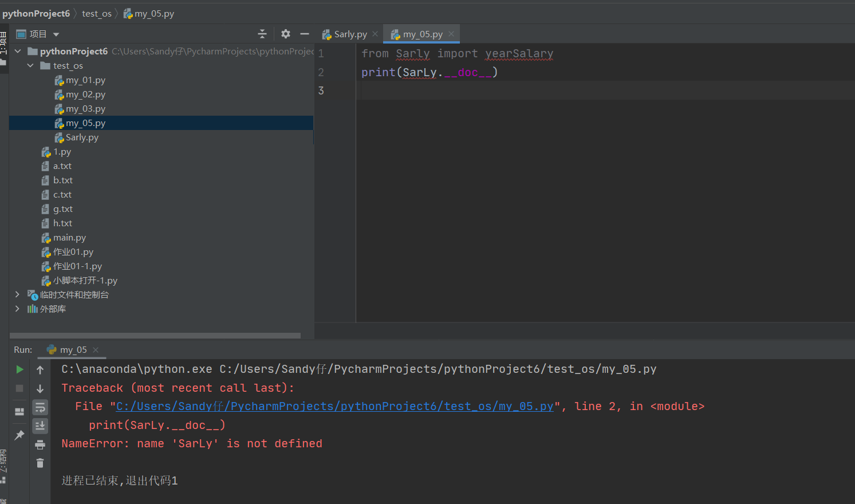Image resolution: width=855 pixels, height=504 pixels.
Task: Select h.txt file
Action: 62,223
